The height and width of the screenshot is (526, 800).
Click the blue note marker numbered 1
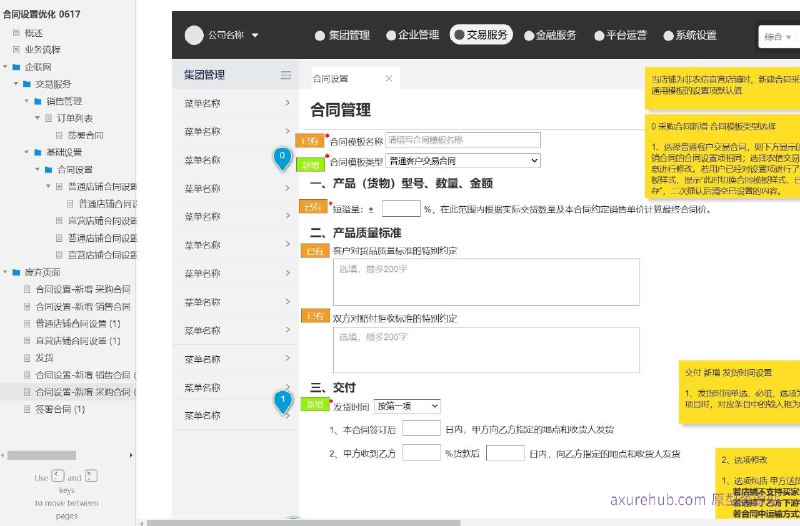coord(283,402)
